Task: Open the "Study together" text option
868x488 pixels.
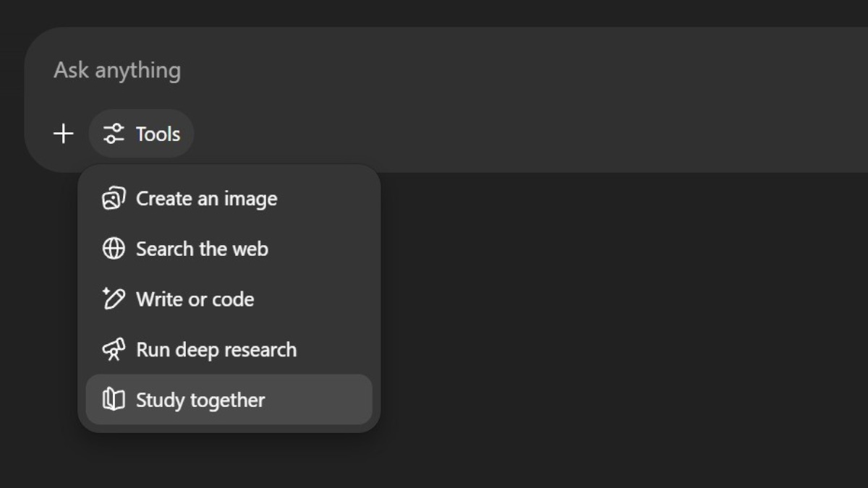Action: [x=200, y=400]
